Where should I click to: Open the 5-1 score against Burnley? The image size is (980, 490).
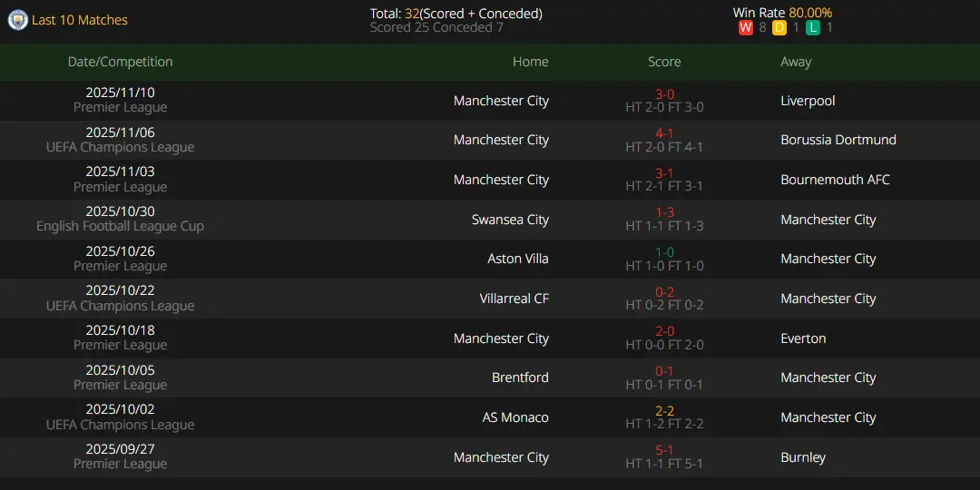tap(664, 451)
